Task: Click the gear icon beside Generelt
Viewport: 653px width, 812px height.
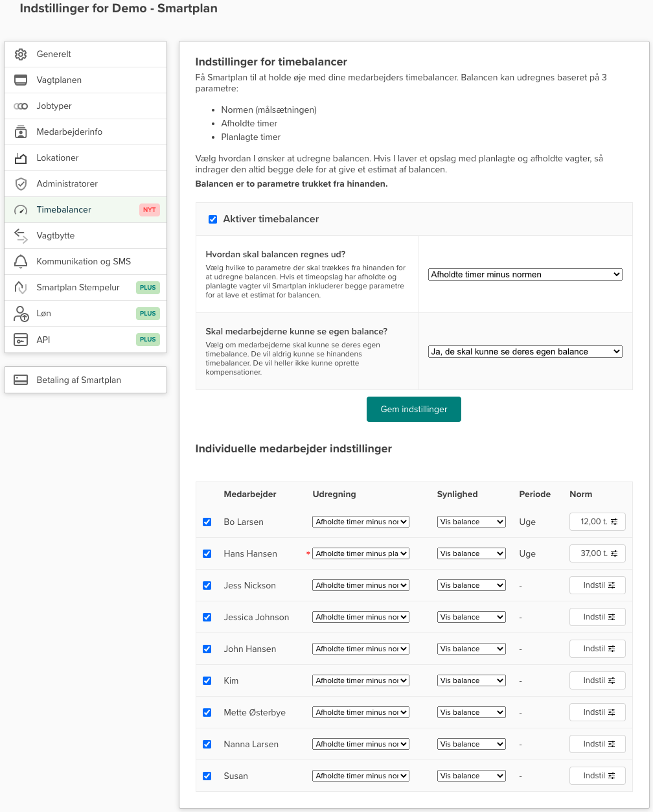Action: [x=21, y=54]
